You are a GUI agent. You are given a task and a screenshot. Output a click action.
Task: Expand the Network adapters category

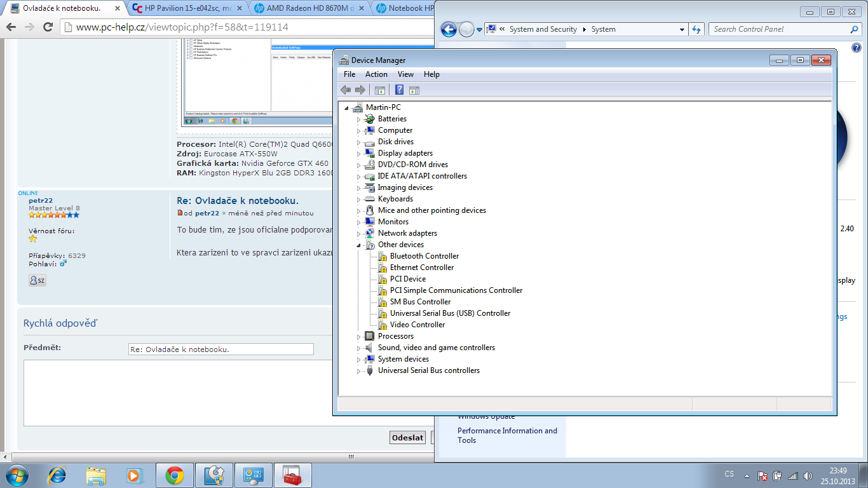pos(358,234)
